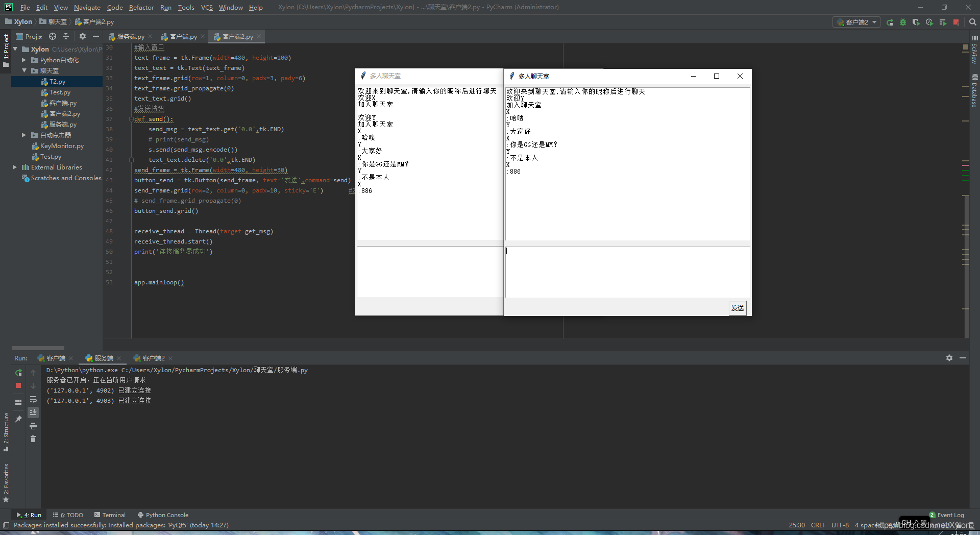Clear the run console output
980x535 pixels.
33,439
